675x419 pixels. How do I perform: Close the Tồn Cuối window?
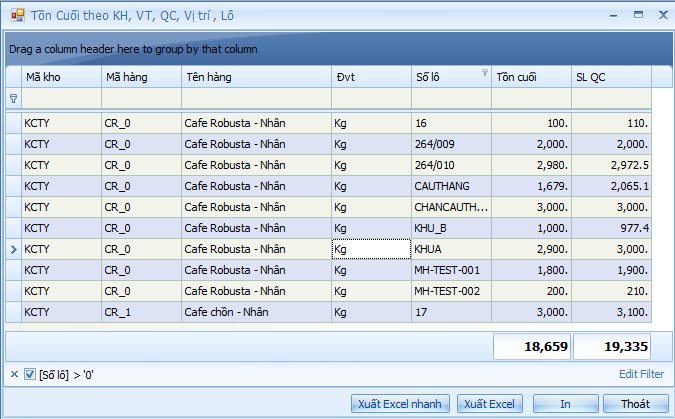point(661,15)
